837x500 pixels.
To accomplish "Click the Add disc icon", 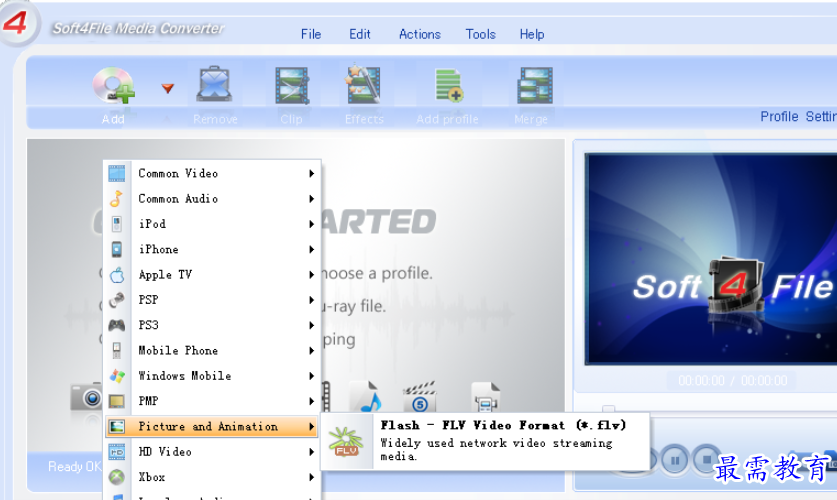I will [113, 85].
